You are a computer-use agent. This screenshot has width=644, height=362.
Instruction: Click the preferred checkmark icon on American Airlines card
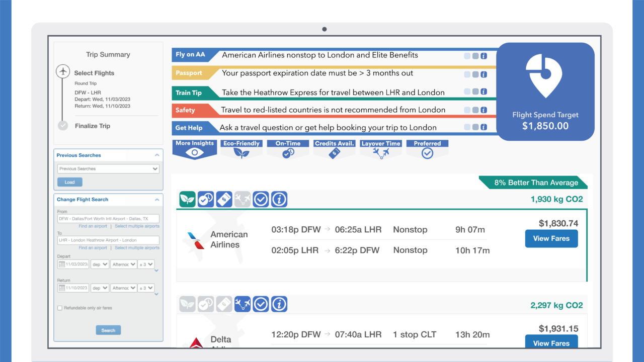261,199
